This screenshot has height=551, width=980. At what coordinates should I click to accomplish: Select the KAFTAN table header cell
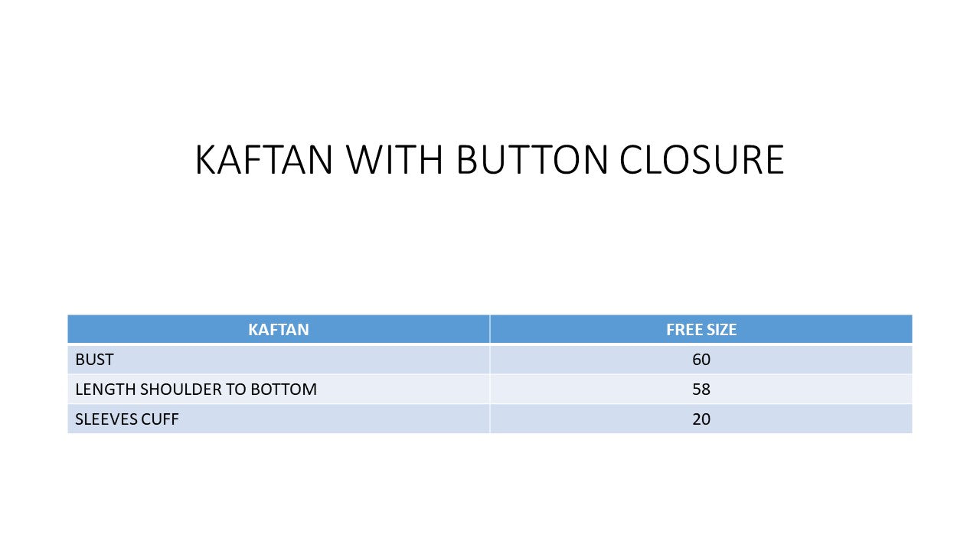tap(279, 330)
